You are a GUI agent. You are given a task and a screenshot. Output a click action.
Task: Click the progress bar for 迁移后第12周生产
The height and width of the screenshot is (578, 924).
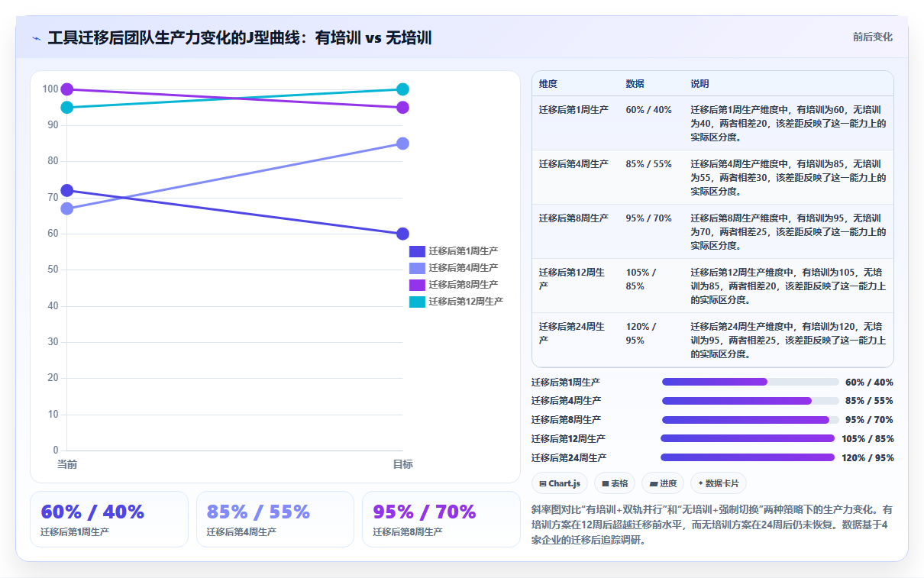748,438
